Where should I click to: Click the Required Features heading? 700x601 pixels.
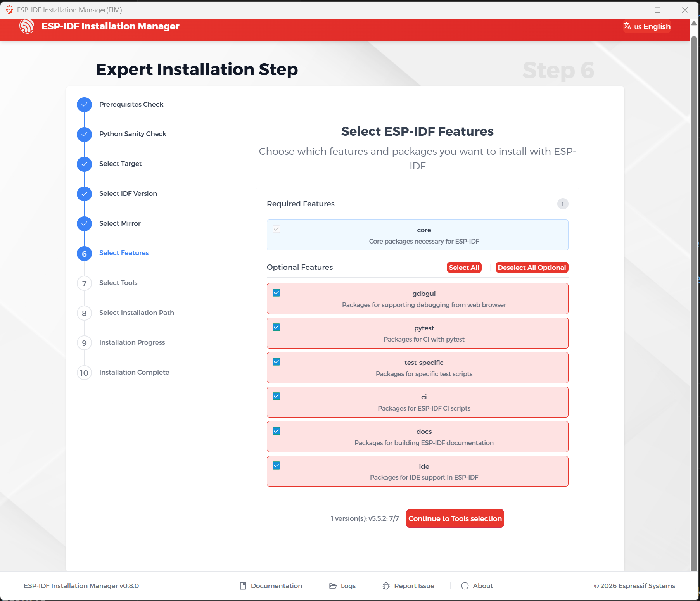point(301,204)
